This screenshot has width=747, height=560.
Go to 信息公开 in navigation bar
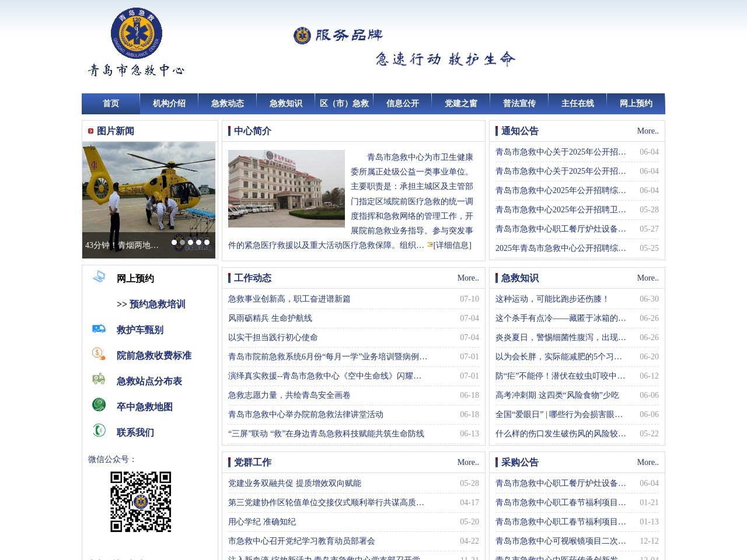pyautogui.click(x=403, y=103)
